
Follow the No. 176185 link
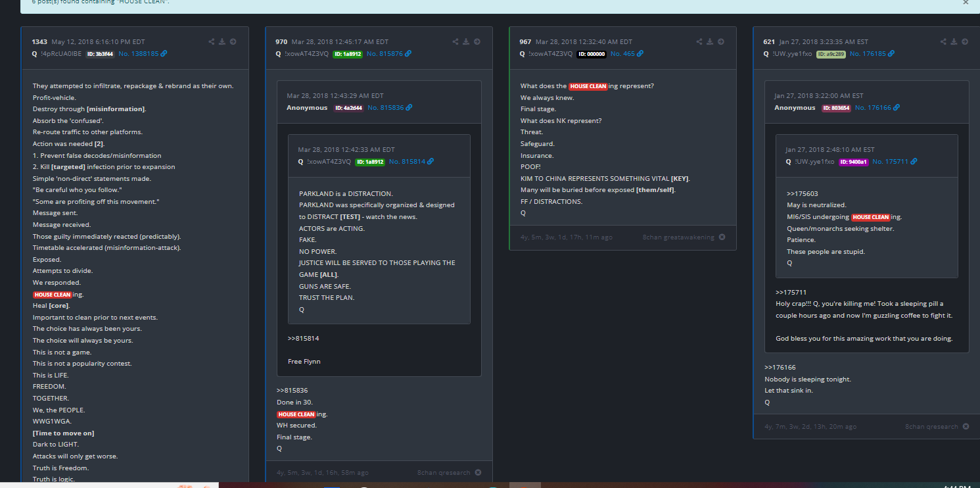pyautogui.click(x=872, y=53)
